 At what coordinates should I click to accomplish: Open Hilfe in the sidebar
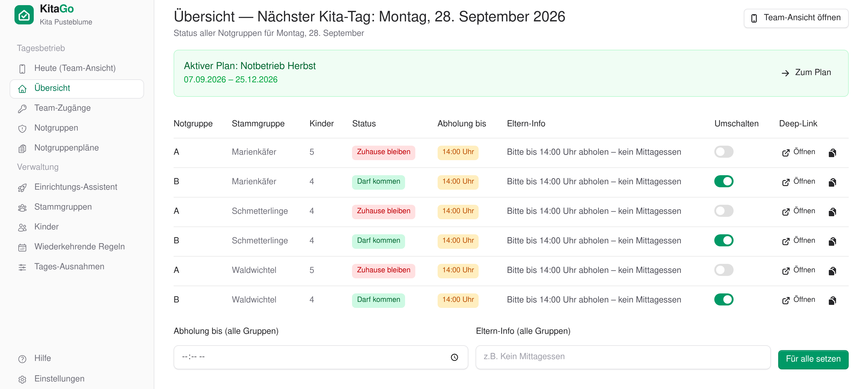point(77,358)
